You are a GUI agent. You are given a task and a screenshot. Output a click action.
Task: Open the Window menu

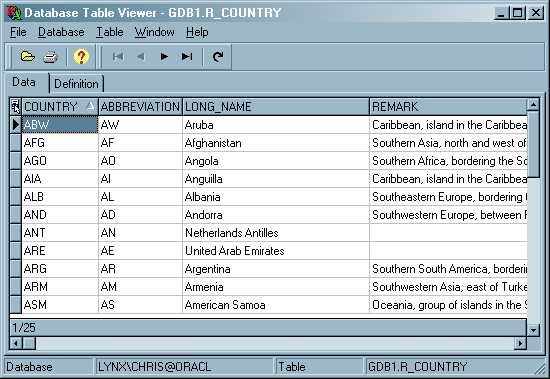coord(154,32)
